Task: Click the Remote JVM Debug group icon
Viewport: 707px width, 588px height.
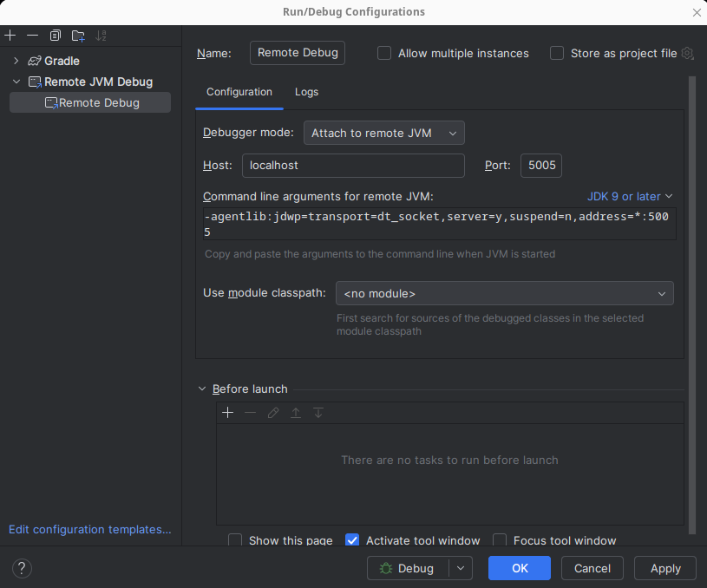Action: pyautogui.click(x=35, y=82)
